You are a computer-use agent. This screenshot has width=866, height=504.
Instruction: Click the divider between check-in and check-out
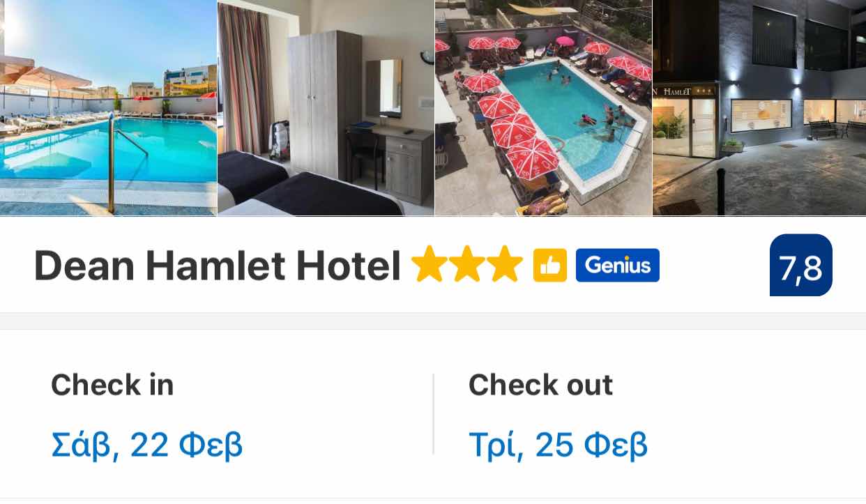click(433, 414)
